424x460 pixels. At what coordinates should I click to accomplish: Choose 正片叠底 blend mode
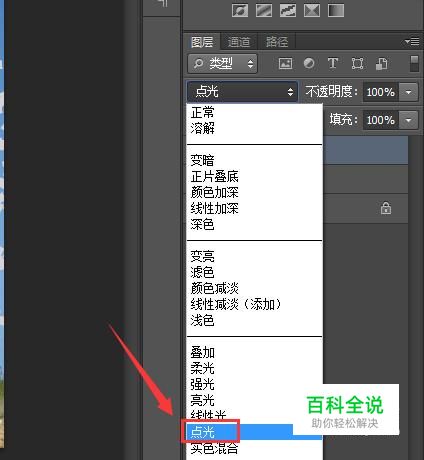(x=254, y=176)
